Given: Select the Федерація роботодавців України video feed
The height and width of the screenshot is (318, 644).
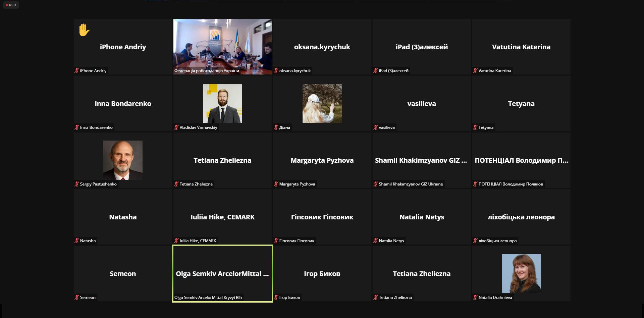Looking at the screenshot, I should coord(222,47).
